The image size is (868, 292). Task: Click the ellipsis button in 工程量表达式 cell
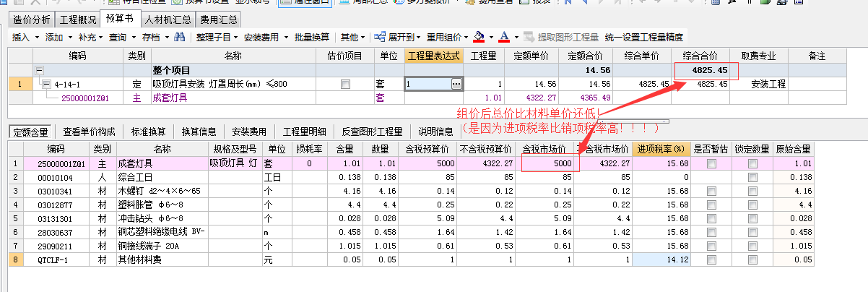[456, 85]
